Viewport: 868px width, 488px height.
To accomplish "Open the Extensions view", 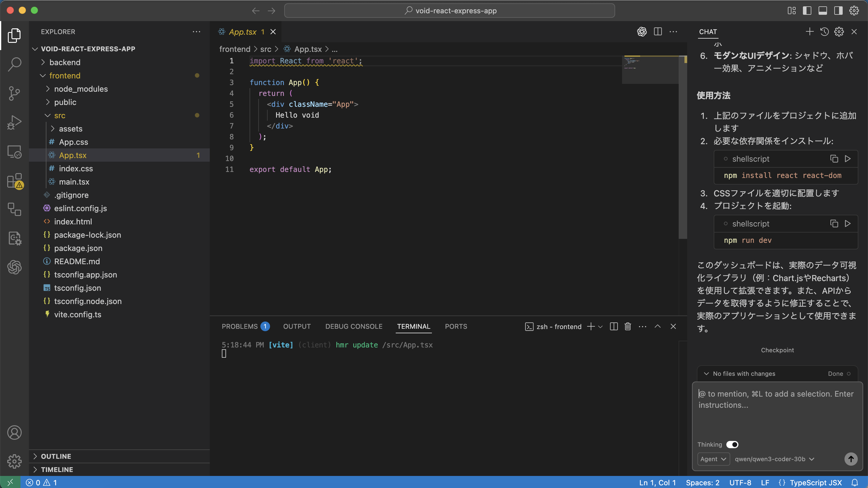I will click(x=14, y=181).
